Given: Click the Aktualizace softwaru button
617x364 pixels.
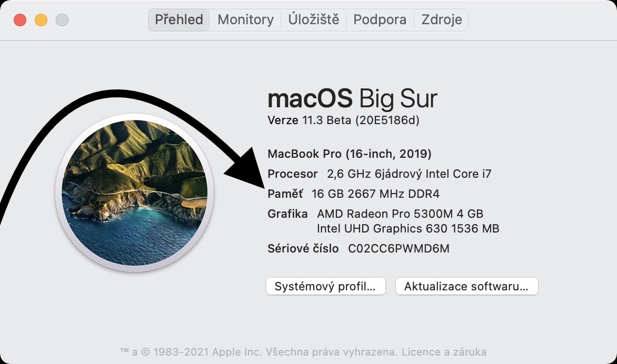Looking at the screenshot, I should pos(466,287).
